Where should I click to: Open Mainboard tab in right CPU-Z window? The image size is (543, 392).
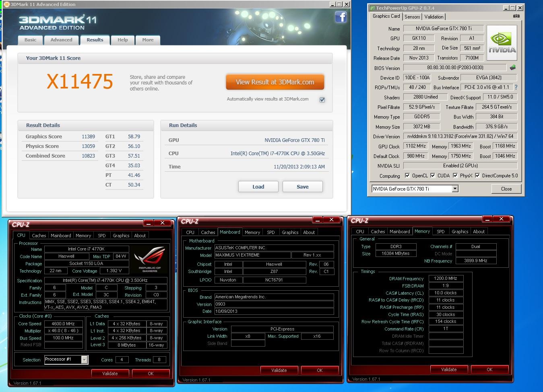click(400, 232)
